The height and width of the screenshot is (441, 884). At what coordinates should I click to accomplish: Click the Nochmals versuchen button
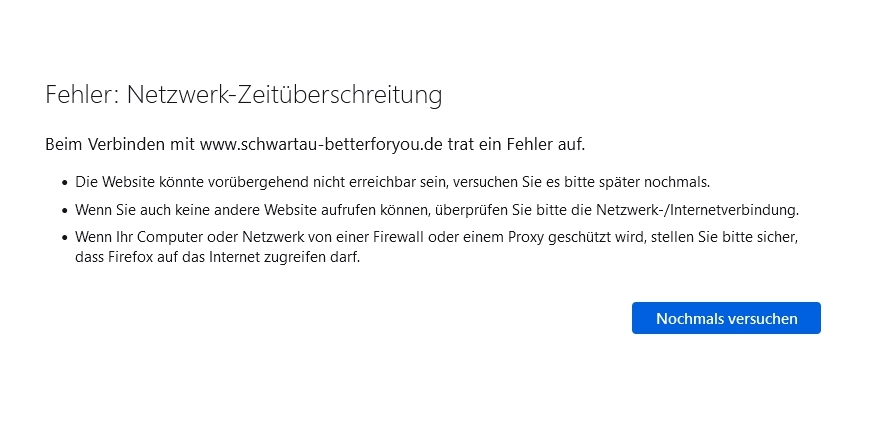[726, 318]
